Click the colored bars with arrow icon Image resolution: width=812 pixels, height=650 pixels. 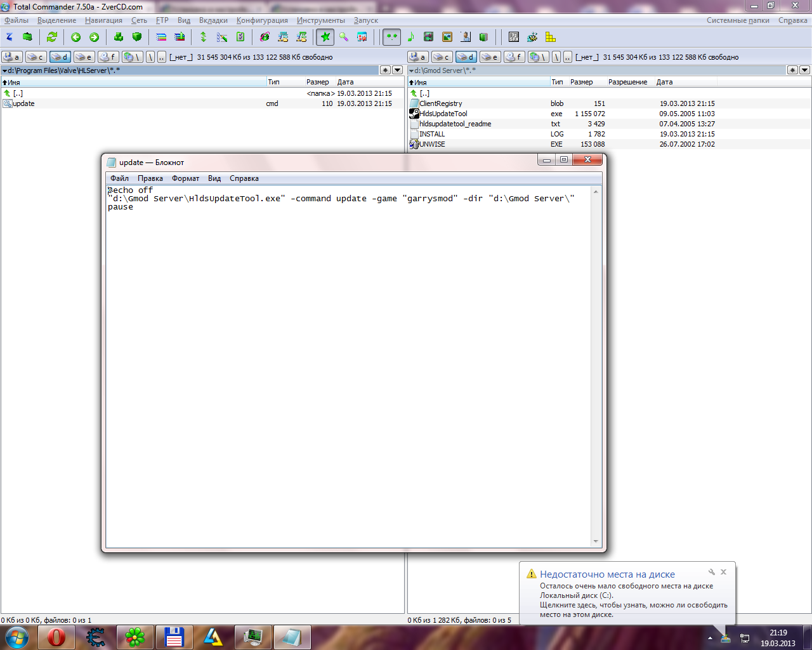[x=180, y=37]
